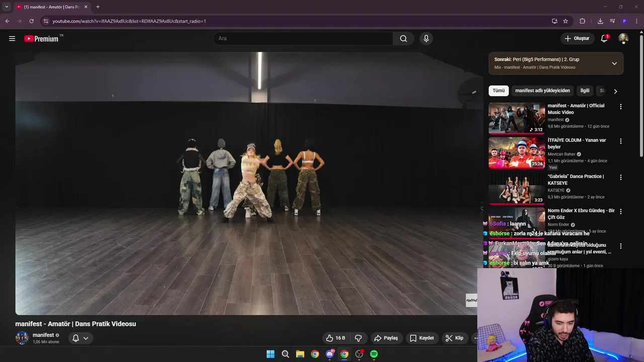This screenshot has height=362, width=644.
Task: Select manifest adlı yükleyiciden filter chip
Action: point(542,90)
